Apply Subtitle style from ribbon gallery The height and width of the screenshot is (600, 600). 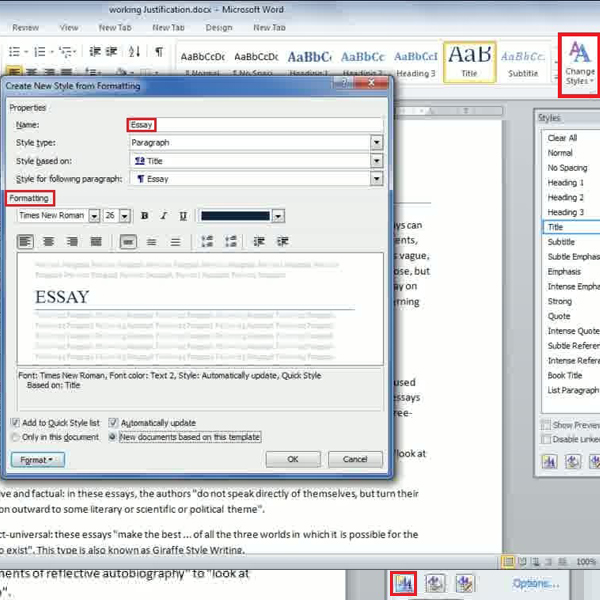tap(523, 62)
